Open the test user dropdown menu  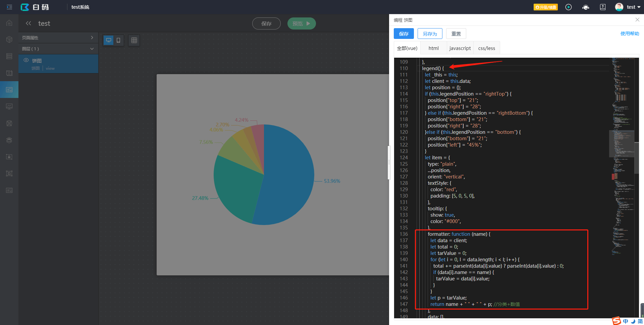628,7
